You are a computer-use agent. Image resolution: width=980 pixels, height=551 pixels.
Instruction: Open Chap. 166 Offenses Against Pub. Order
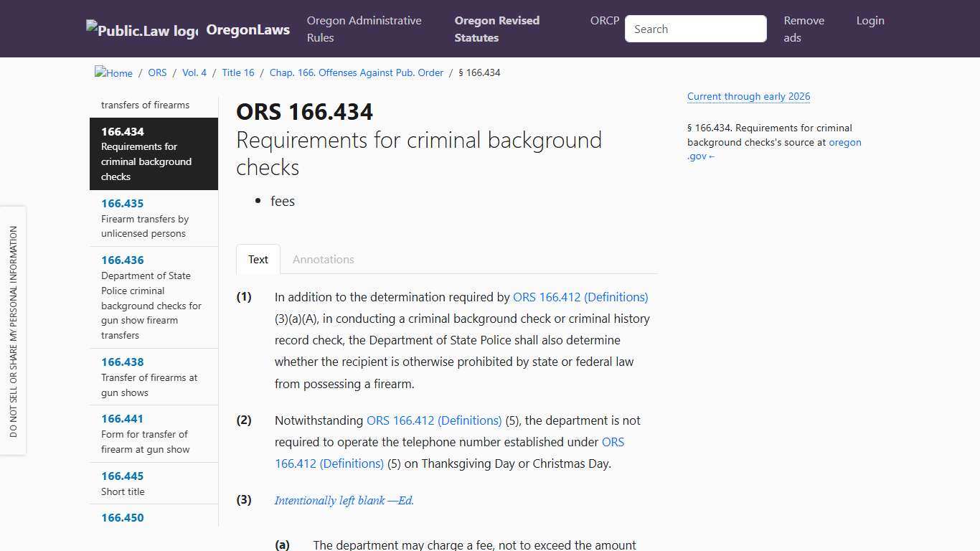point(357,72)
